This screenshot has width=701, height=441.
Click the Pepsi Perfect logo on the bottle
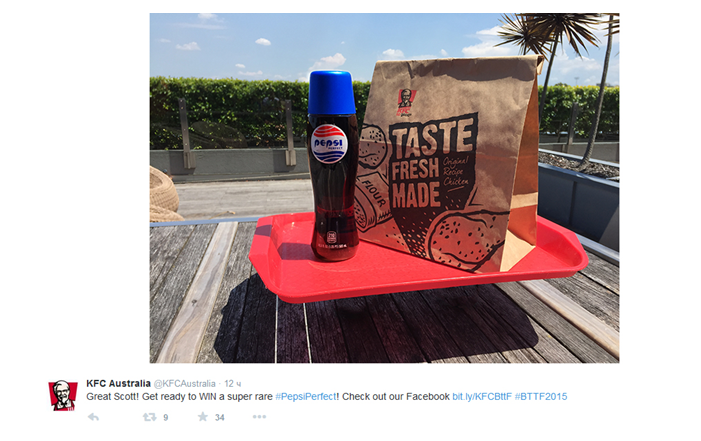pyautogui.click(x=329, y=144)
